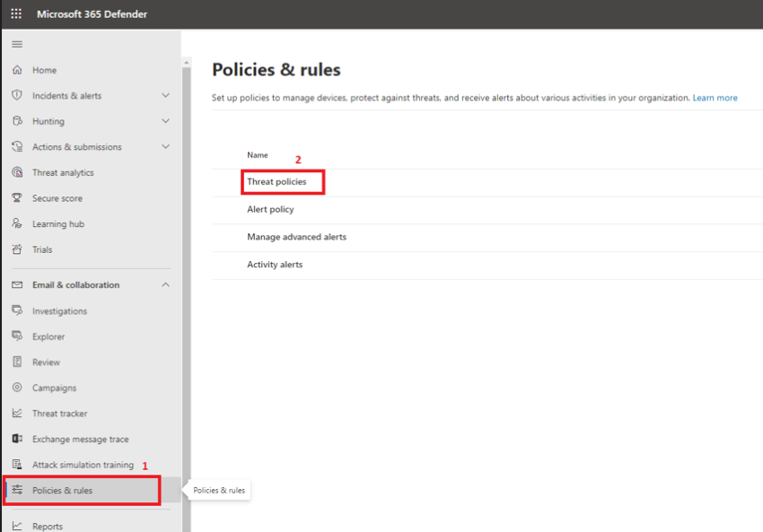Click the Trials gift icon
The width and height of the screenshot is (763, 532).
pos(17,249)
